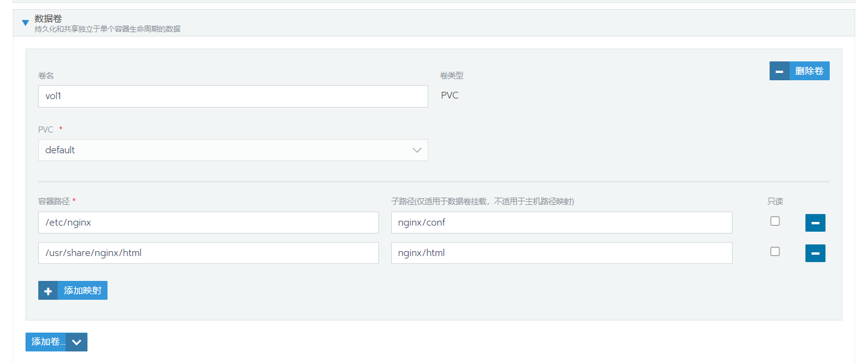Click the PVC volume type text
Viewport: 868px width, 363px height.
449,95
